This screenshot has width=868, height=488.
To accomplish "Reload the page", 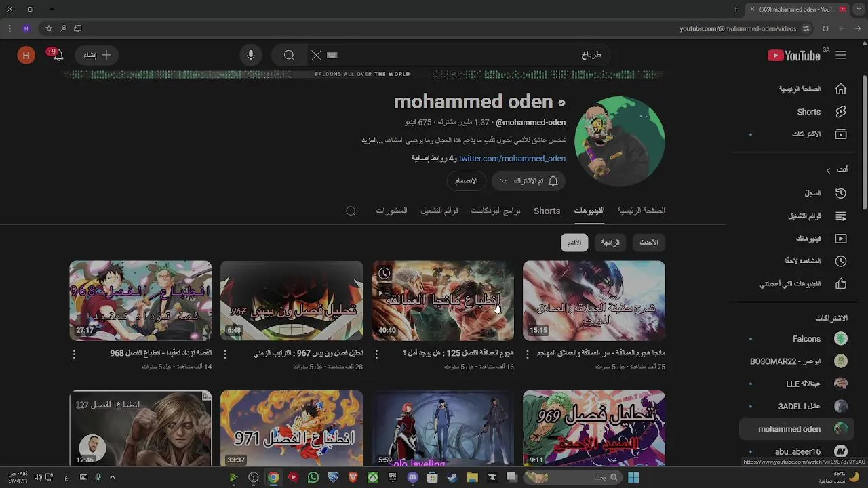I will (x=825, y=28).
